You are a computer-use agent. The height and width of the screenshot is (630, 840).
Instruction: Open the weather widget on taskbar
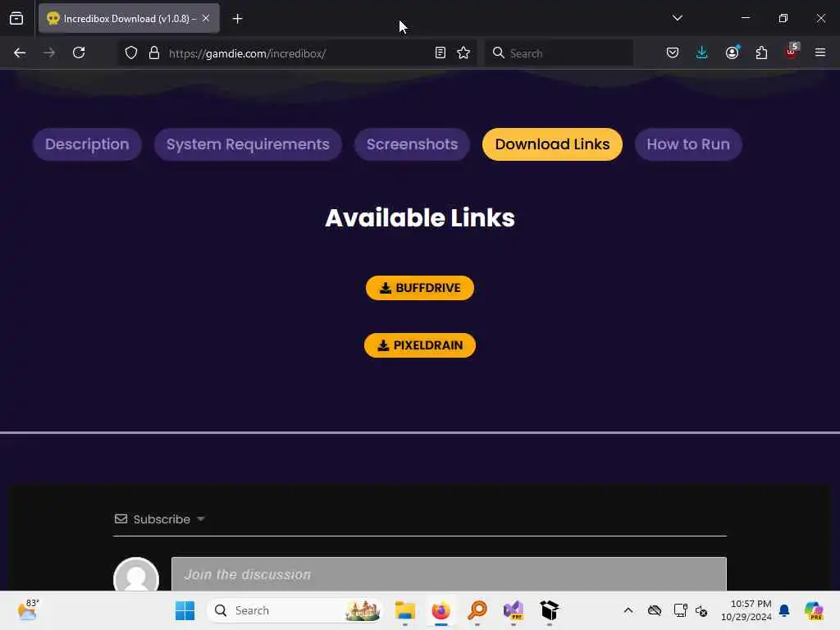tap(28, 610)
